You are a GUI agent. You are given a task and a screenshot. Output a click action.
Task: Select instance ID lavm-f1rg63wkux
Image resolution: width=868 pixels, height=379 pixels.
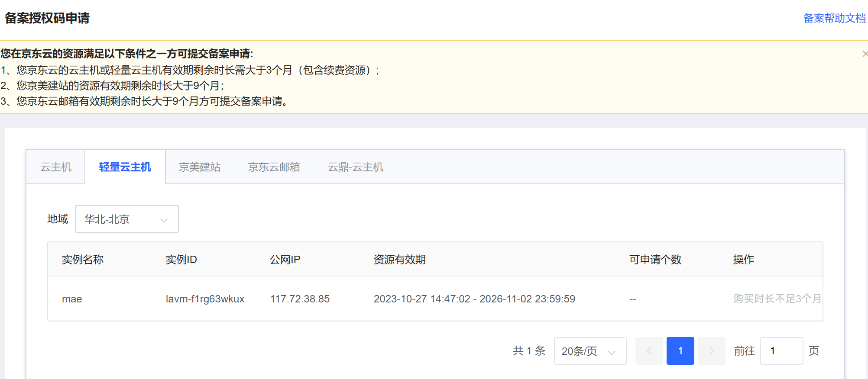point(205,299)
